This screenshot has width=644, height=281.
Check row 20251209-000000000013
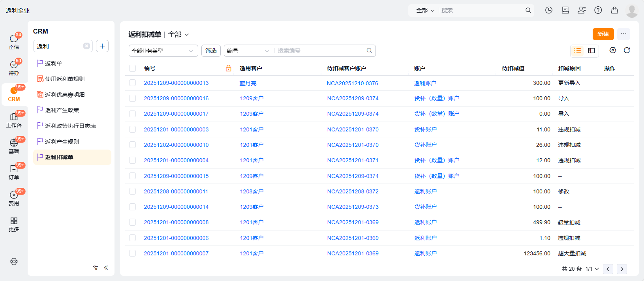[x=132, y=83]
